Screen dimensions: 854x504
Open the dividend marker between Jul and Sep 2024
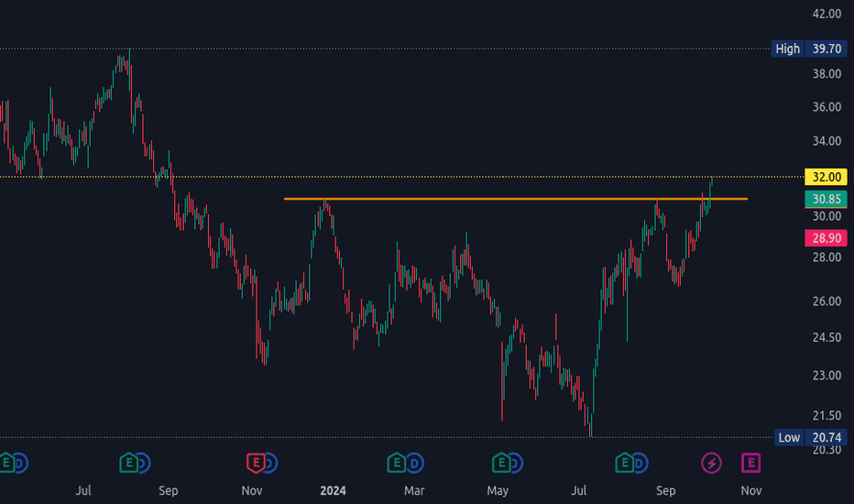640,463
